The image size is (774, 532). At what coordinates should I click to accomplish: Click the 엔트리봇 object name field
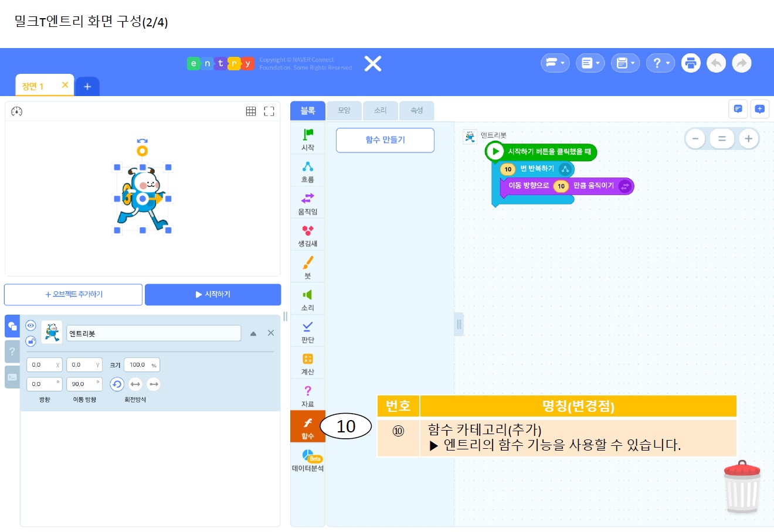click(x=153, y=333)
